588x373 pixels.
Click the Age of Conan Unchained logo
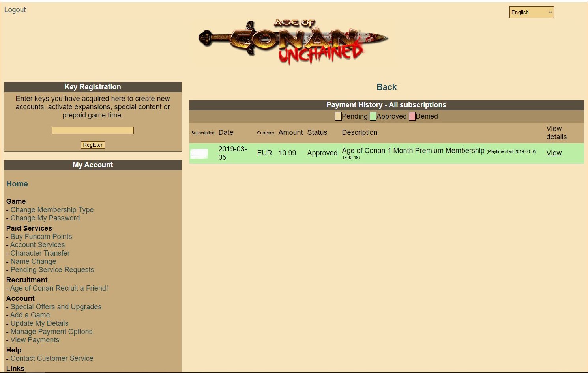pyautogui.click(x=293, y=41)
